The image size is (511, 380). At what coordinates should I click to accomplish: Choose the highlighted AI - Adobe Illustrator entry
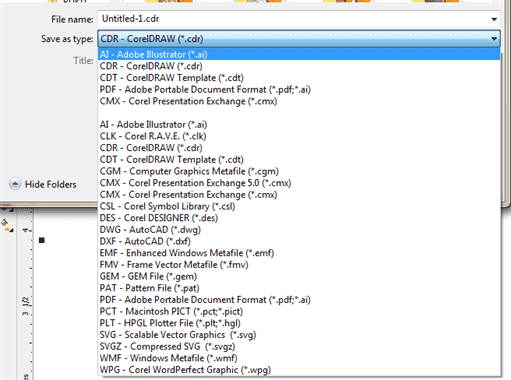[x=299, y=54]
